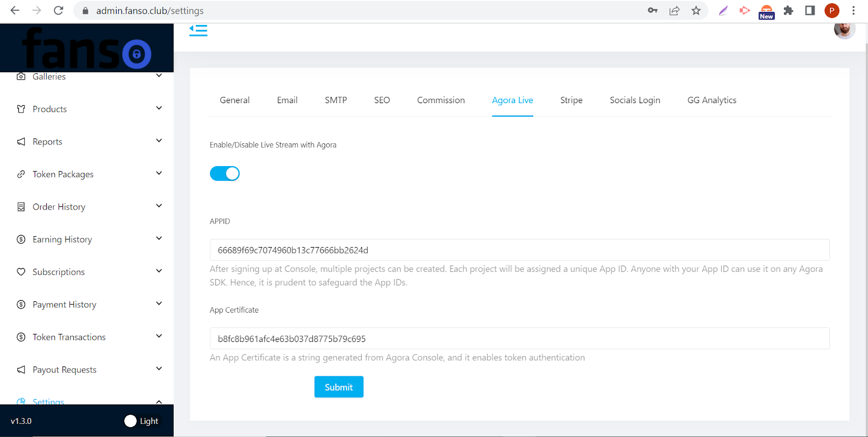Submit the Agora settings form
Viewport: 868px width, 437px height.
[339, 387]
